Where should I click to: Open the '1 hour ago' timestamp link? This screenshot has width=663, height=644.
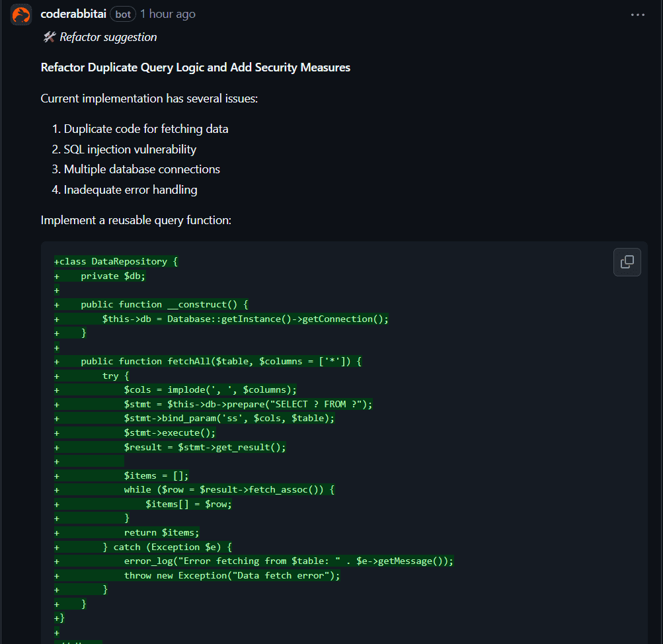167,14
